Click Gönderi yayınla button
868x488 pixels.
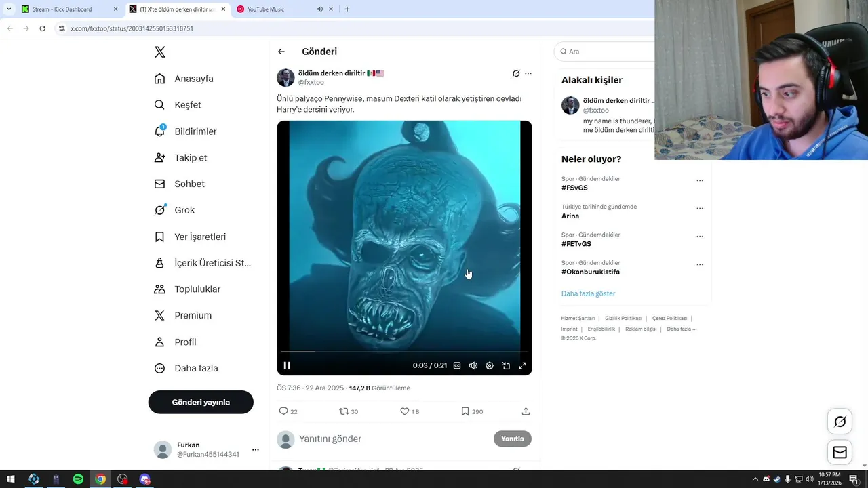tap(201, 402)
